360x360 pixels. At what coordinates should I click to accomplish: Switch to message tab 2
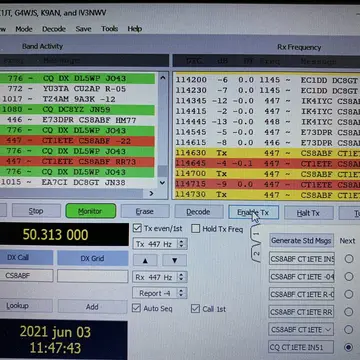point(256,254)
